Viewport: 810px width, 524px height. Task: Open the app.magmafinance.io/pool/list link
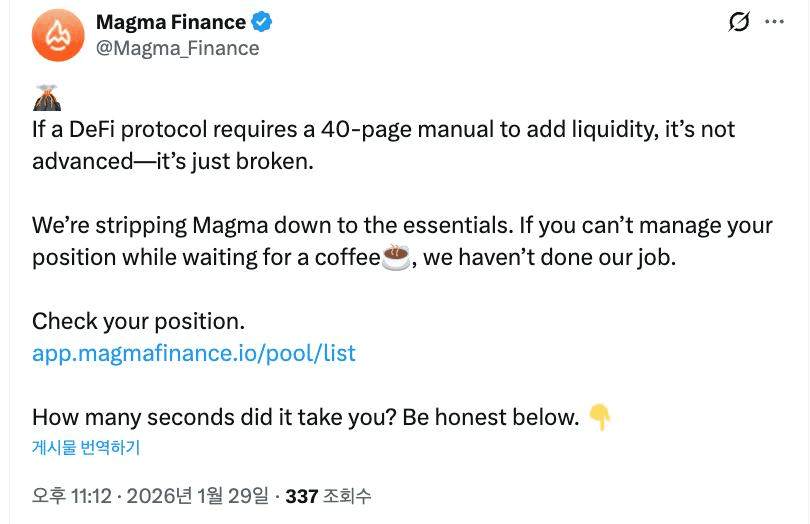click(x=194, y=353)
